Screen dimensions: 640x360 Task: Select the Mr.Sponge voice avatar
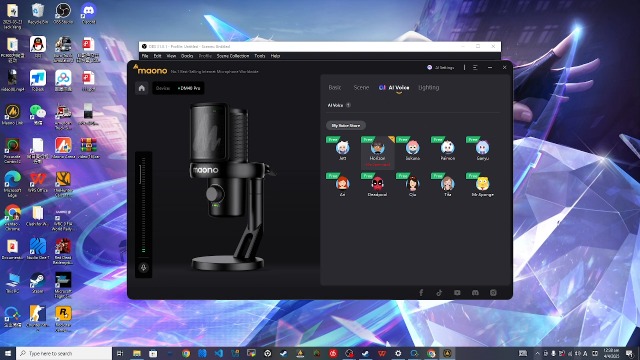(x=482, y=184)
